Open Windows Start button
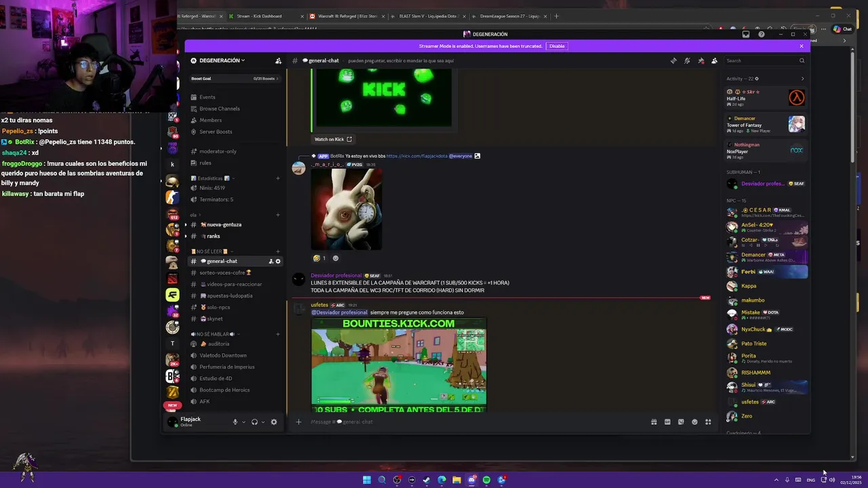Image resolution: width=868 pixels, height=488 pixels. 367,480
